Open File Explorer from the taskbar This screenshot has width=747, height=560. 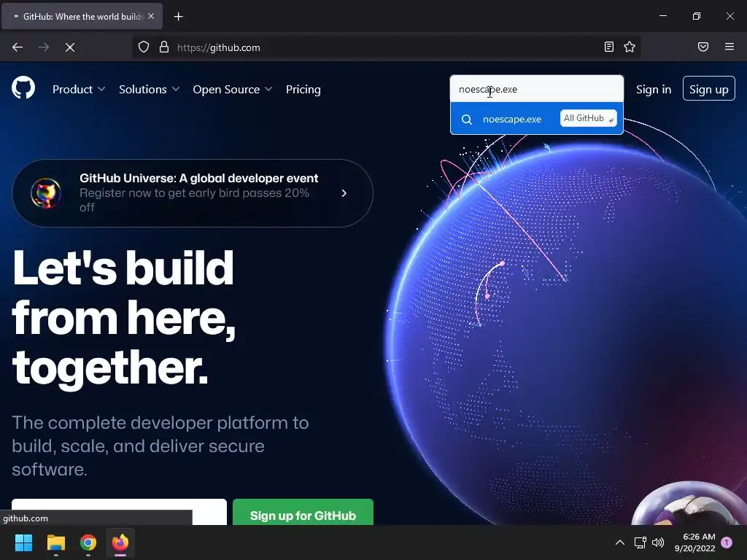[x=55, y=542]
